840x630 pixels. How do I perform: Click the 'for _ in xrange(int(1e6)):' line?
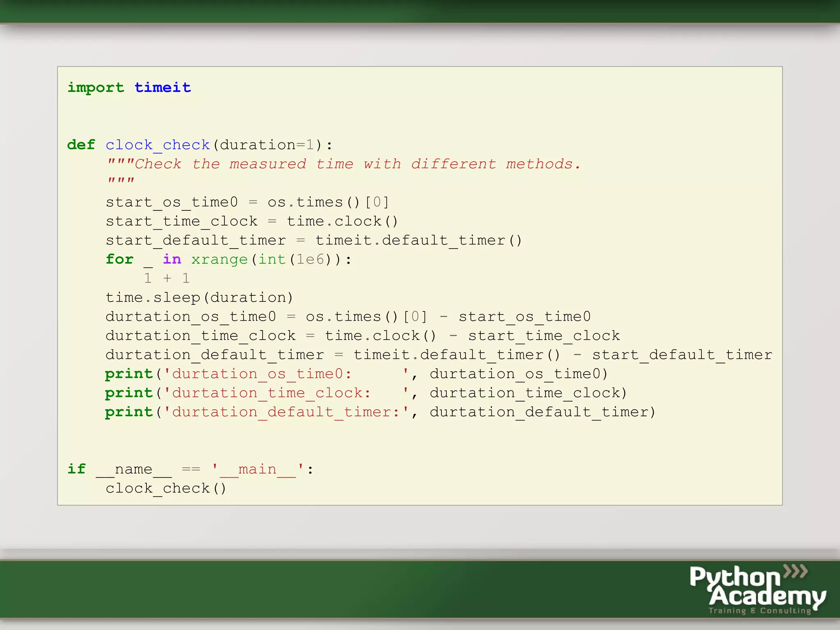228,259
